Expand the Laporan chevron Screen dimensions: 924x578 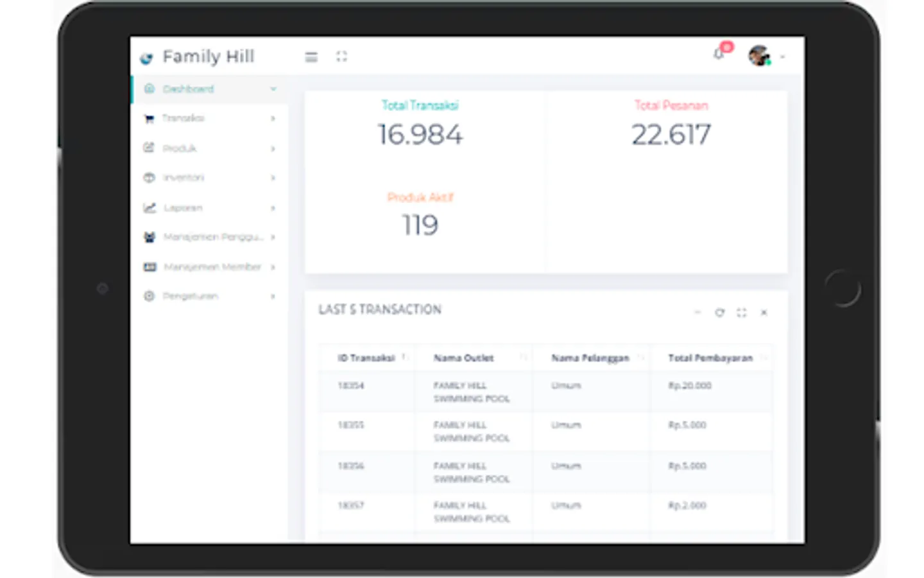tap(273, 208)
